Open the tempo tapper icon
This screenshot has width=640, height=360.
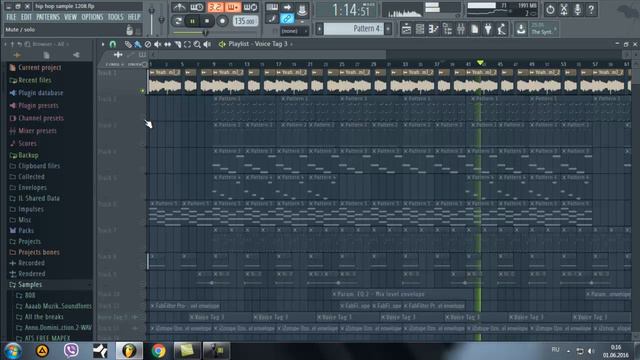click(x=502, y=29)
